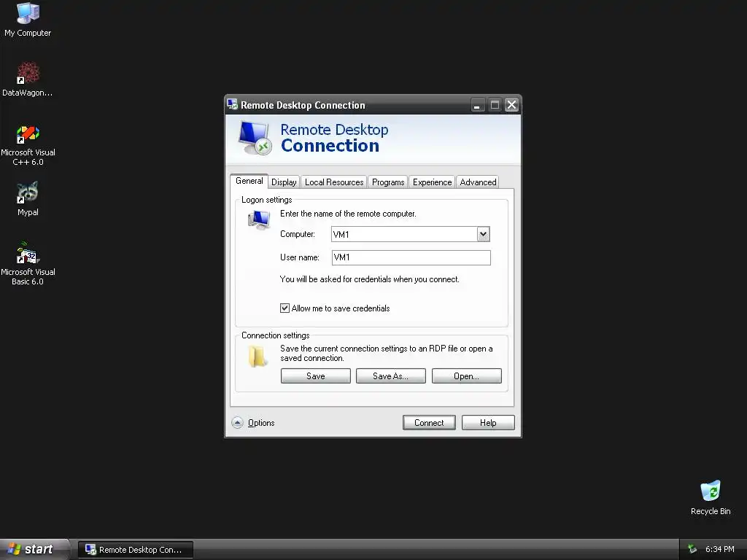Click the Save As... button
Image resolution: width=747 pixels, height=560 pixels.
click(391, 376)
